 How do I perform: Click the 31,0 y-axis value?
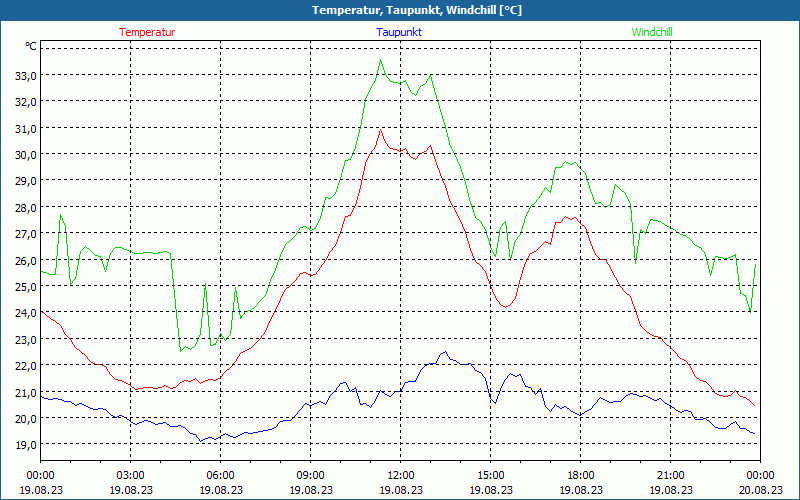click(x=26, y=129)
